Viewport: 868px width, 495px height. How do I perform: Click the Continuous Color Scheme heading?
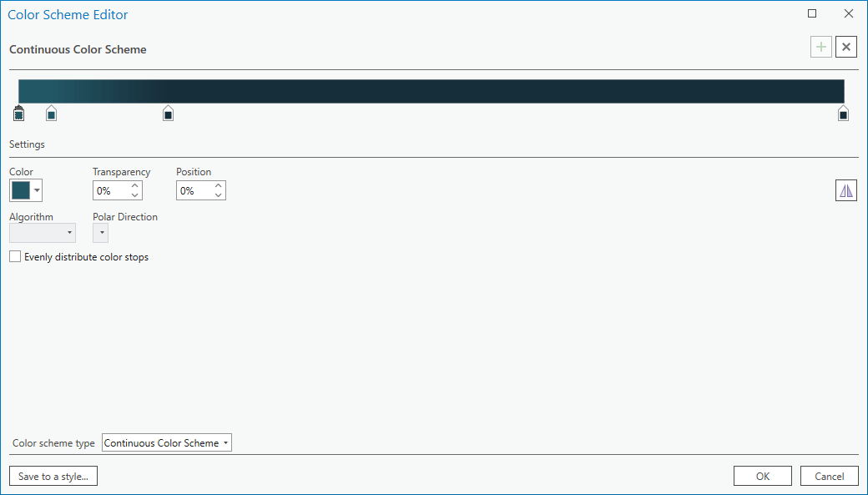click(x=78, y=49)
